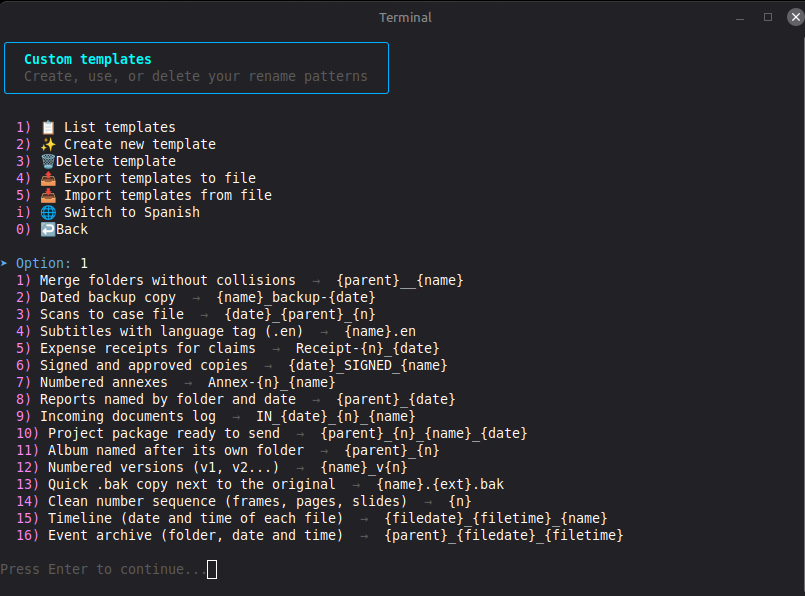The width and height of the screenshot is (805, 596).
Task: Click the IN_{date}_{n}_{name} pattern
Action: [336, 416]
